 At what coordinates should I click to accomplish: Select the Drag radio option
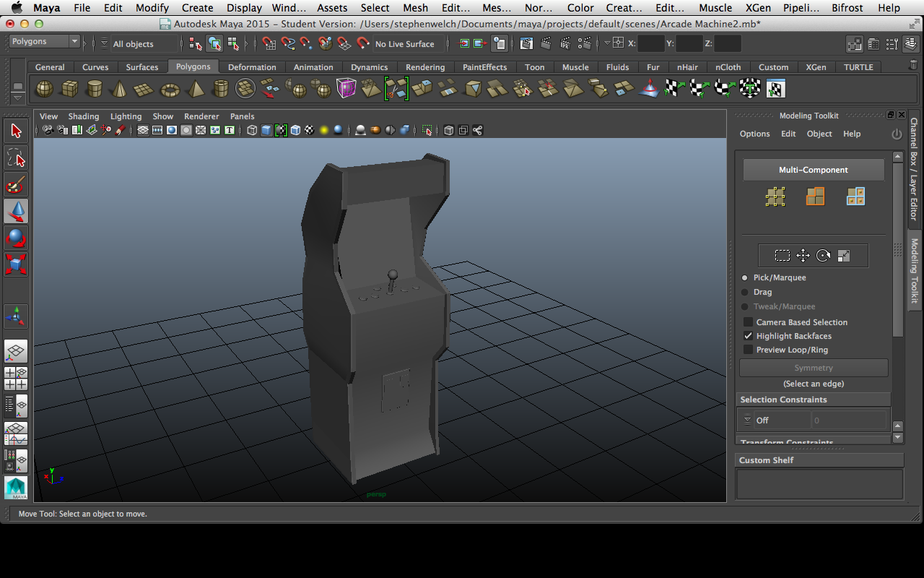pyautogui.click(x=745, y=292)
